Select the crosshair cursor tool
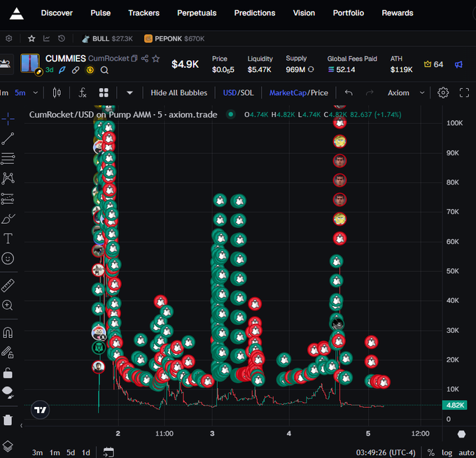The width and height of the screenshot is (476, 458). pyautogui.click(x=8, y=119)
